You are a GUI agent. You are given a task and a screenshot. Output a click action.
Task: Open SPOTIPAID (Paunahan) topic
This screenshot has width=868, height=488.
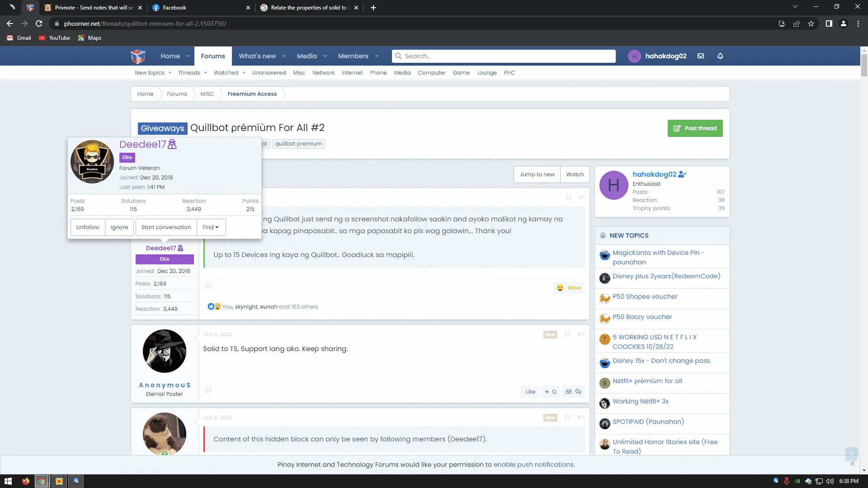648,422
